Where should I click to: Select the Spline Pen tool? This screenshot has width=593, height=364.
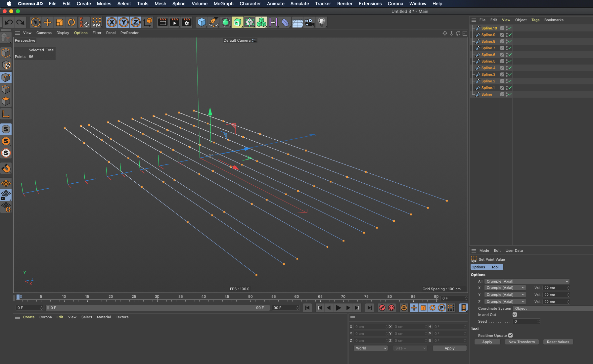pyautogui.click(x=213, y=22)
